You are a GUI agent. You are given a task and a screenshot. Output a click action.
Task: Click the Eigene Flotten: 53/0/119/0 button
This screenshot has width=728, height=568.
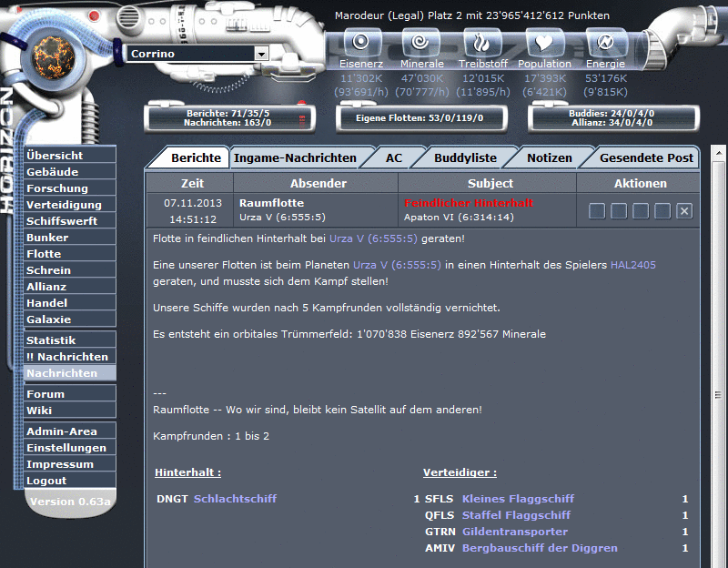click(x=421, y=118)
